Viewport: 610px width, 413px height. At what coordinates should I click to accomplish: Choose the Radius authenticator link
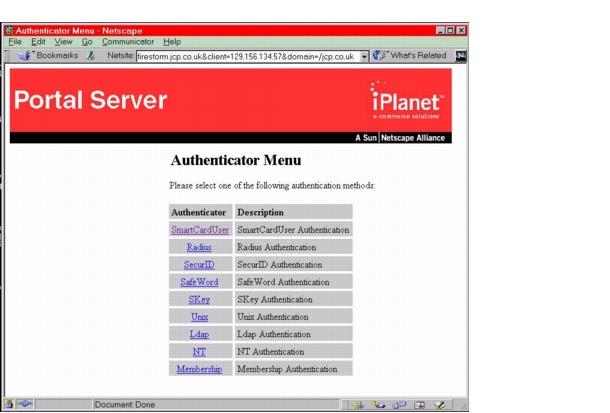(x=199, y=247)
